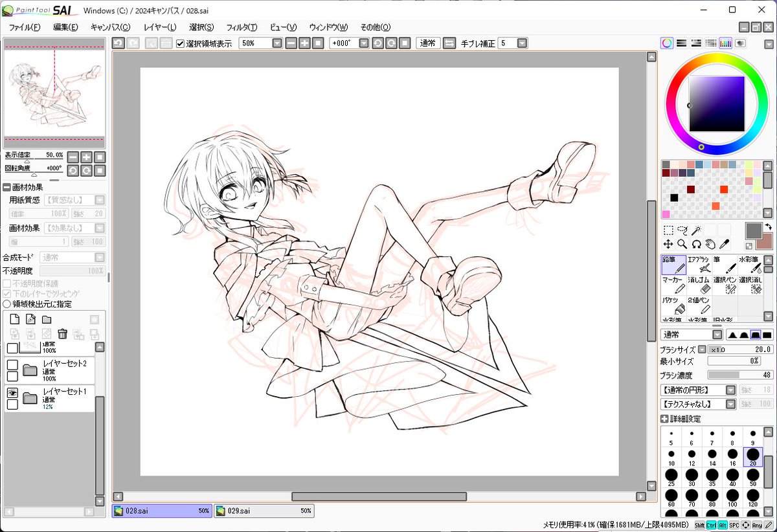Choose the rectangular selection tool
Image resolution: width=777 pixels, height=532 pixels.
click(x=668, y=230)
